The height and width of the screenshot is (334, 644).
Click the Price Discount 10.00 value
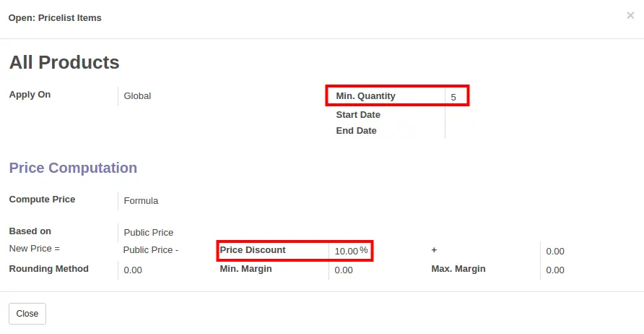(347, 251)
